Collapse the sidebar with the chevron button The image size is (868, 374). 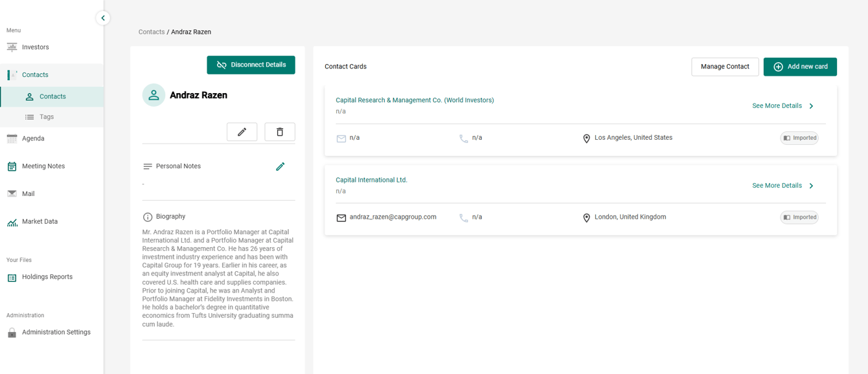(x=103, y=18)
